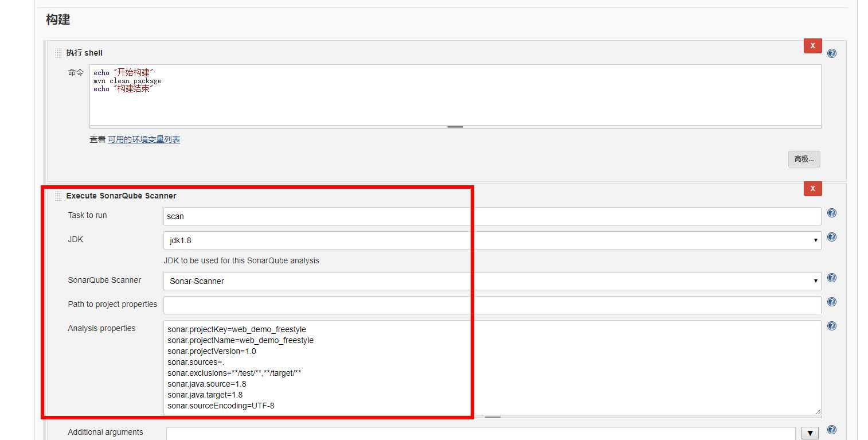Click inside the shell 命令 textarea
The height and width of the screenshot is (440, 868).
point(455,95)
